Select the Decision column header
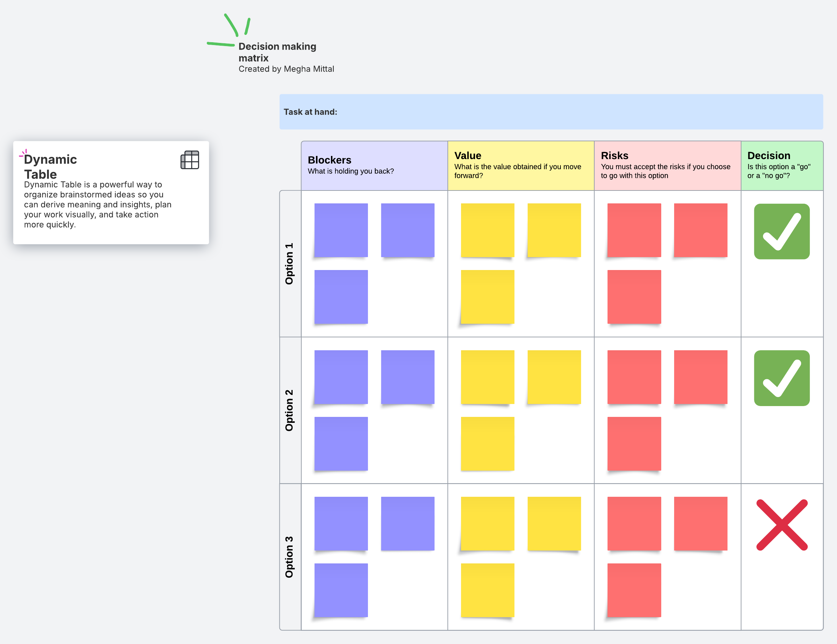Viewport: 837px width, 644px height. click(x=782, y=166)
